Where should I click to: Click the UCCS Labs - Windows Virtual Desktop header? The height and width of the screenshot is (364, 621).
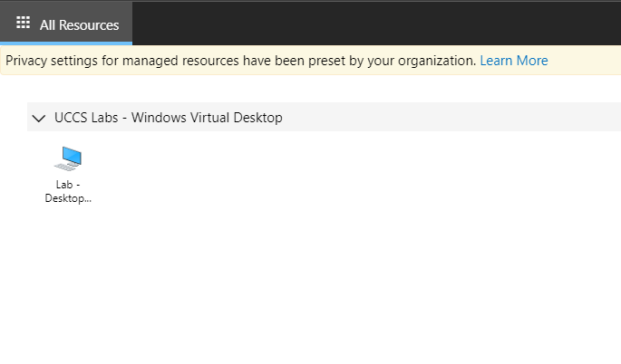(169, 118)
